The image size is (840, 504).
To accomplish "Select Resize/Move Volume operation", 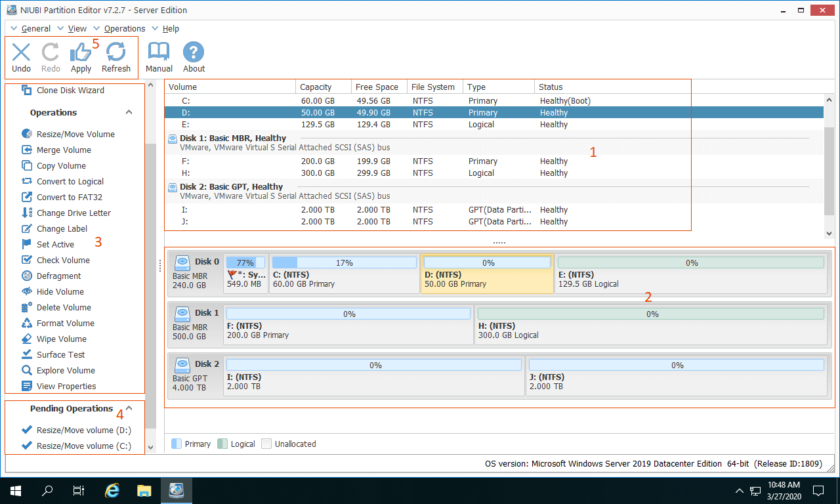I will point(75,134).
